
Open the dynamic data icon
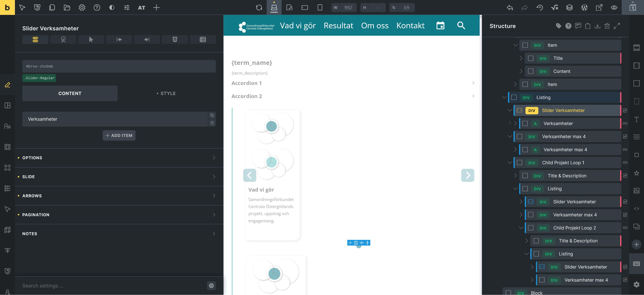tap(555, 8)
